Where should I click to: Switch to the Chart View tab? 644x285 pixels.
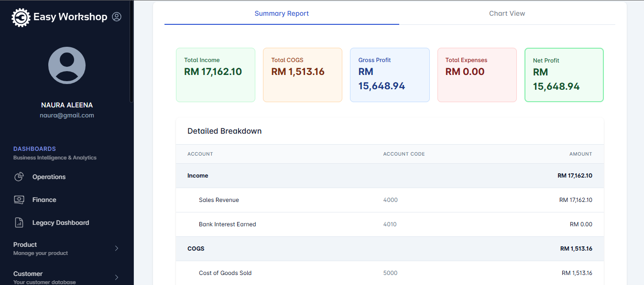[507, 13]
